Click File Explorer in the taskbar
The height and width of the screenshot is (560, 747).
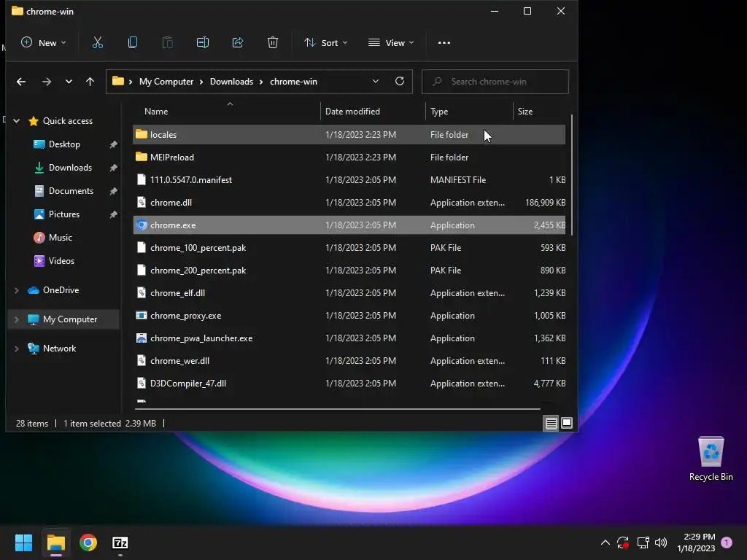point(56,542)
